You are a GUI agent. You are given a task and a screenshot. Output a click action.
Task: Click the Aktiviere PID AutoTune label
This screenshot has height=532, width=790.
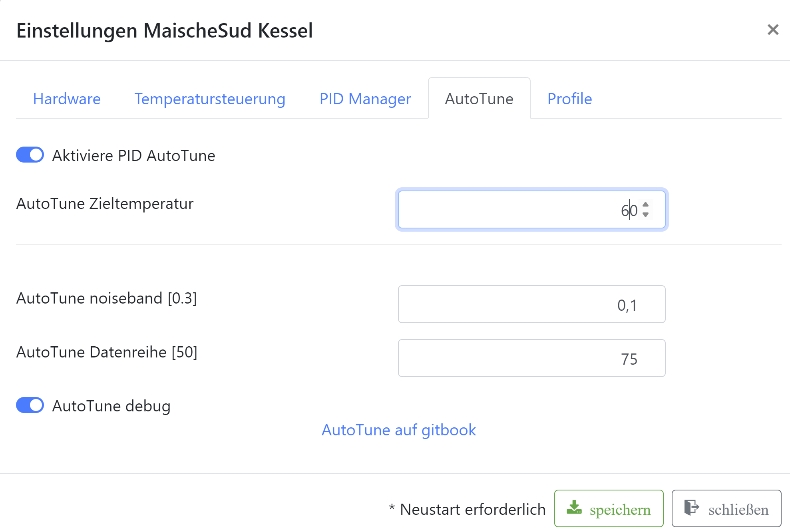click(133, 156)
